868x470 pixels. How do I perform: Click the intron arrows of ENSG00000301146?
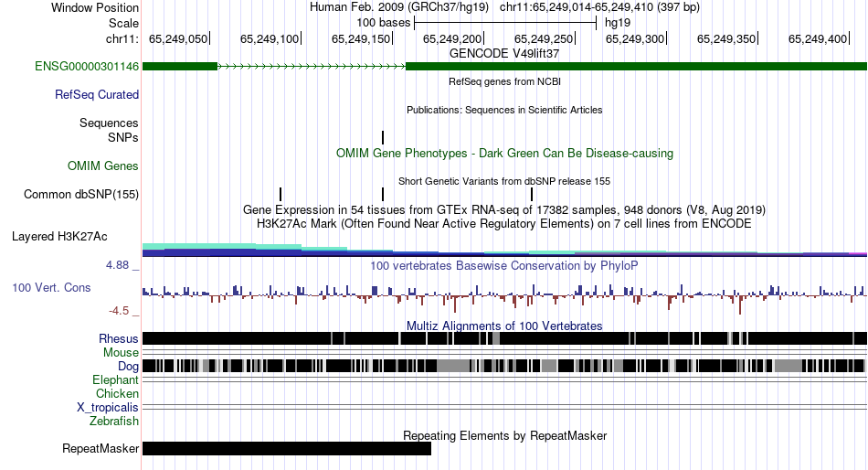point(312,67)
